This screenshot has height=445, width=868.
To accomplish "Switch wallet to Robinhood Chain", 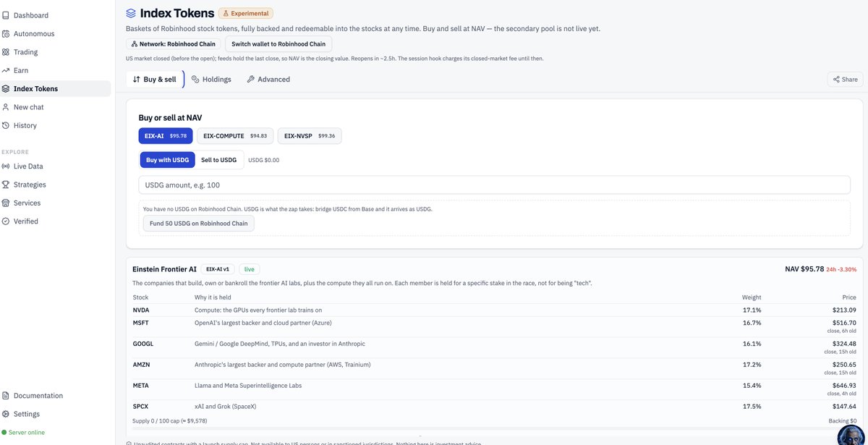I will (x=278, y=44).
